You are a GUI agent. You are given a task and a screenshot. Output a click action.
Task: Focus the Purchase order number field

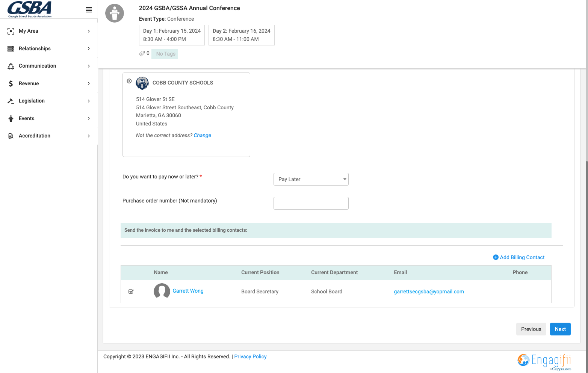click(311, 203)
